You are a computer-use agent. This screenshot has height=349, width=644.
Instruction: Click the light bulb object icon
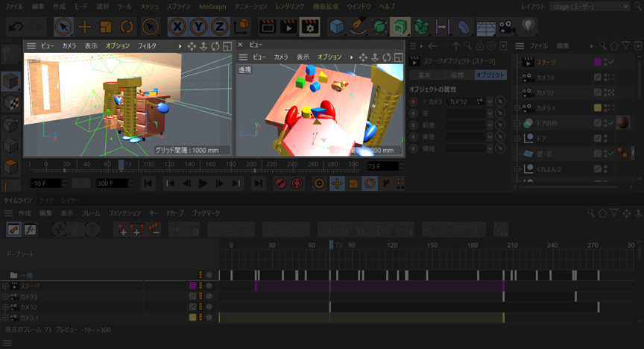coord(528,27)
